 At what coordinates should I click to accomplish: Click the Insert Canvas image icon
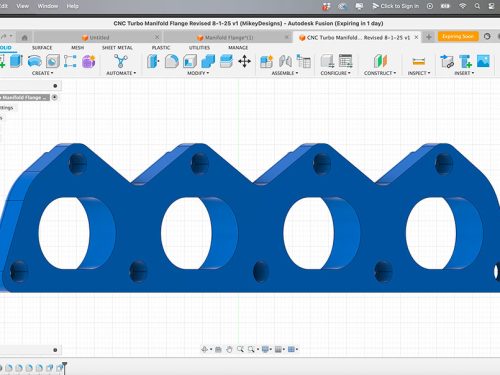point(483,61)
